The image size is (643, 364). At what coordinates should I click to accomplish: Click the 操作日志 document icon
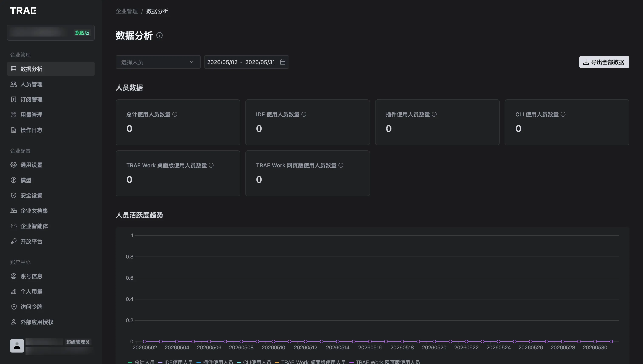click(14, 130)
